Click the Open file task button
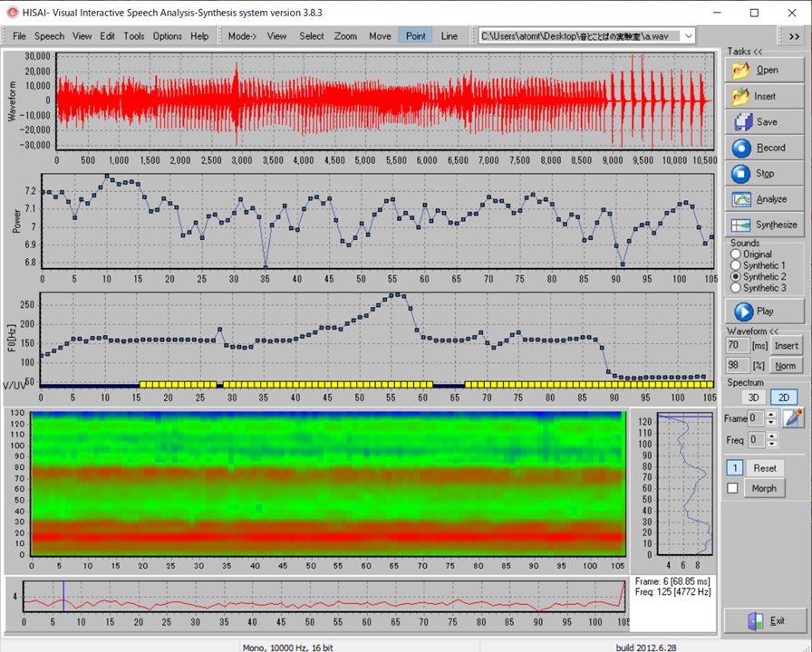The width and height of the screenshot is (812, 652). (x=764, y=70)
